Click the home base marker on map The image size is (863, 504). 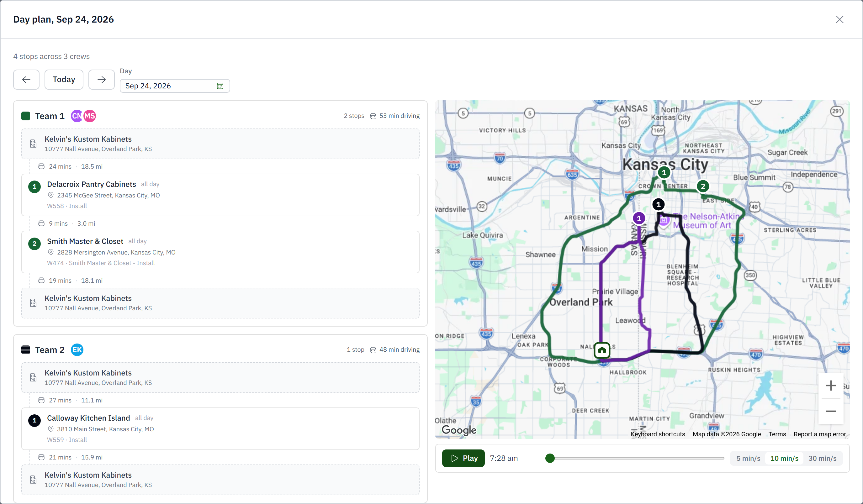pyautogui.click(x=602, y=350)
